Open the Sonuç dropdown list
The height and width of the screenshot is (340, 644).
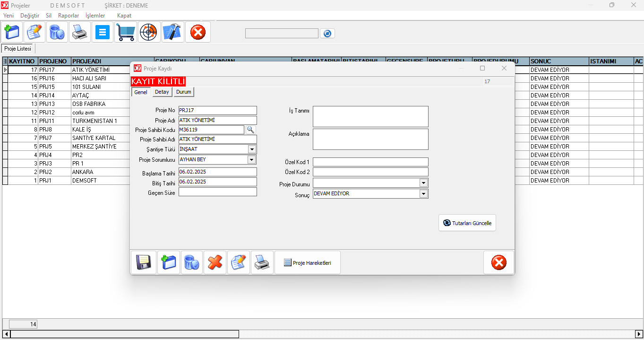[x=423, y=194]
